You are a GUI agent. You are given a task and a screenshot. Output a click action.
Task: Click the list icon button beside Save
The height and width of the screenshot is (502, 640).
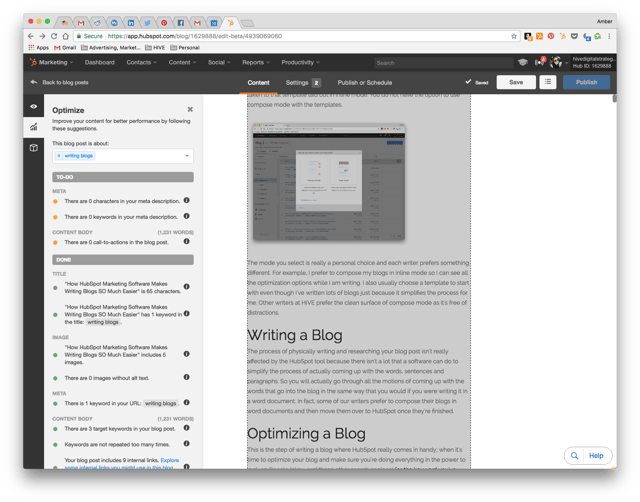548,82
